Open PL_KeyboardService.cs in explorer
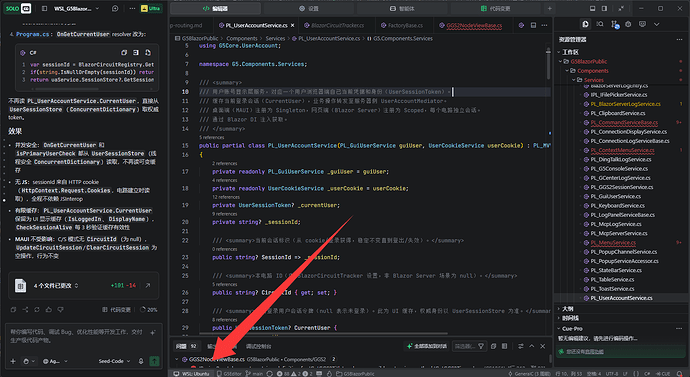690x377 pixels. tap(617, 205)
